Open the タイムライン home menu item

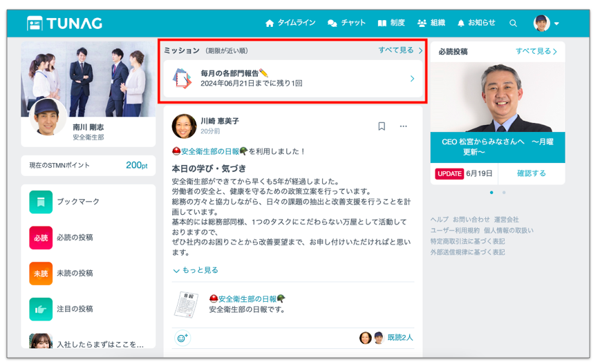point(290,23)
